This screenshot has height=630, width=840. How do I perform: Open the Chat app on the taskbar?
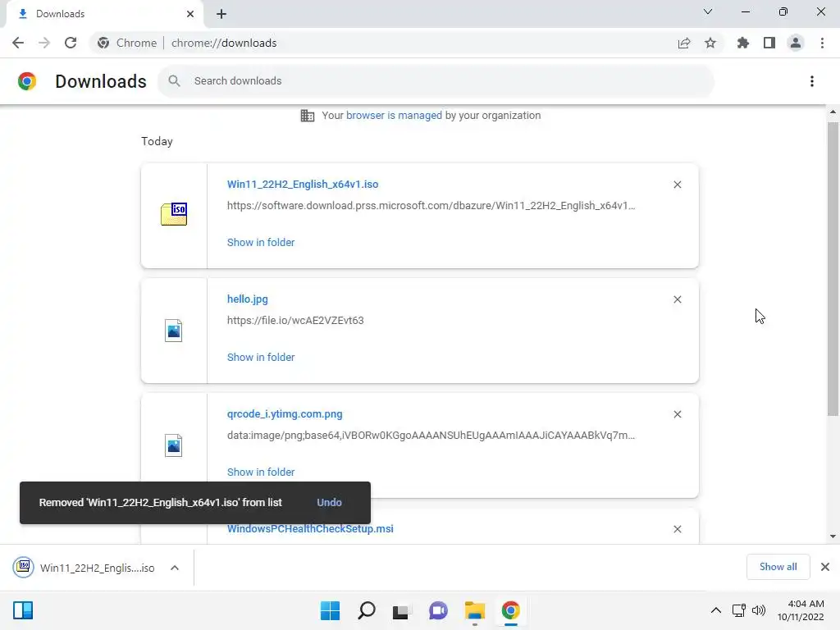point(438,610)
